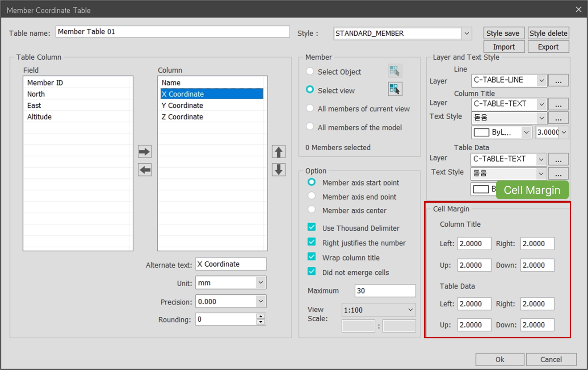The height and width of the screenshot is (370, 588).
Task: Click Column Title Right margin field
Action: click(537, 244)
